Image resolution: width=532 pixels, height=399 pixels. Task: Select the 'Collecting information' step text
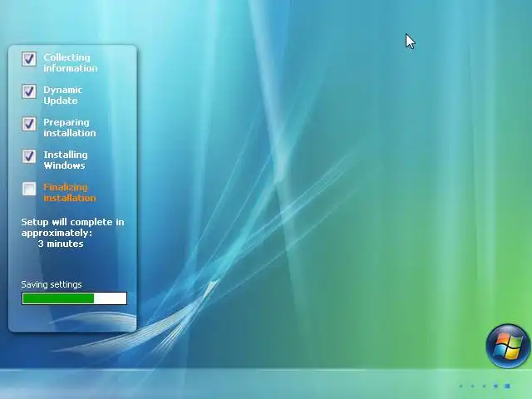pyautogui.click(x=70, y=63)
